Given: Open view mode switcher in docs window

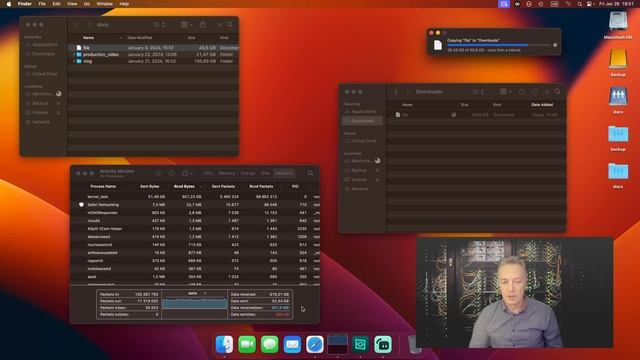Looking at the screenshot, I should (159, 25).
